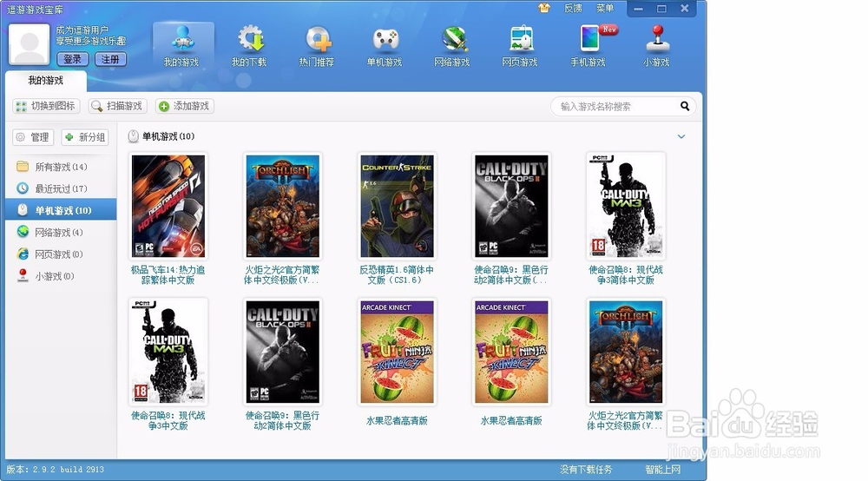
Task: Open Need for Speed Hot Pursuit cover
Action: (168, 206)
